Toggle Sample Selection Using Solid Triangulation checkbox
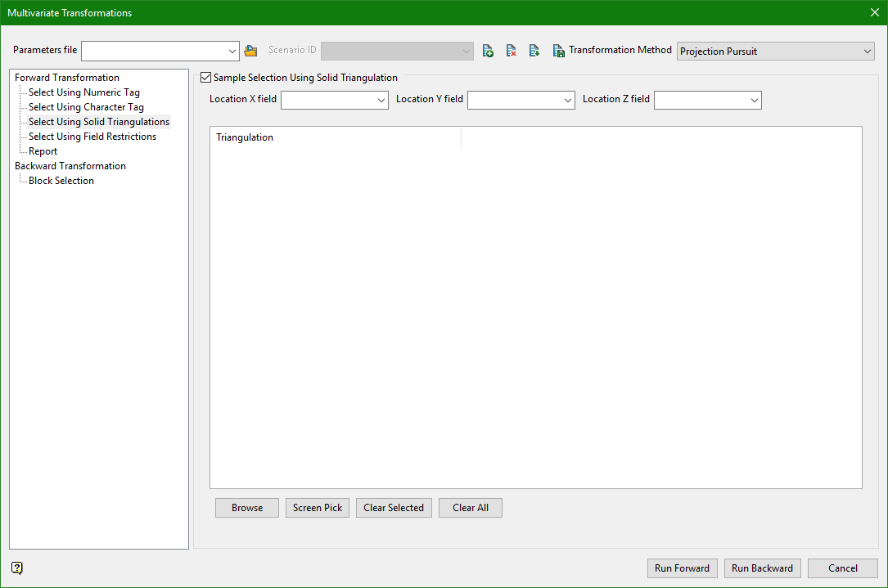Image resolution: width=888 pixels, height=588 pixels. [x=205, y=78]
